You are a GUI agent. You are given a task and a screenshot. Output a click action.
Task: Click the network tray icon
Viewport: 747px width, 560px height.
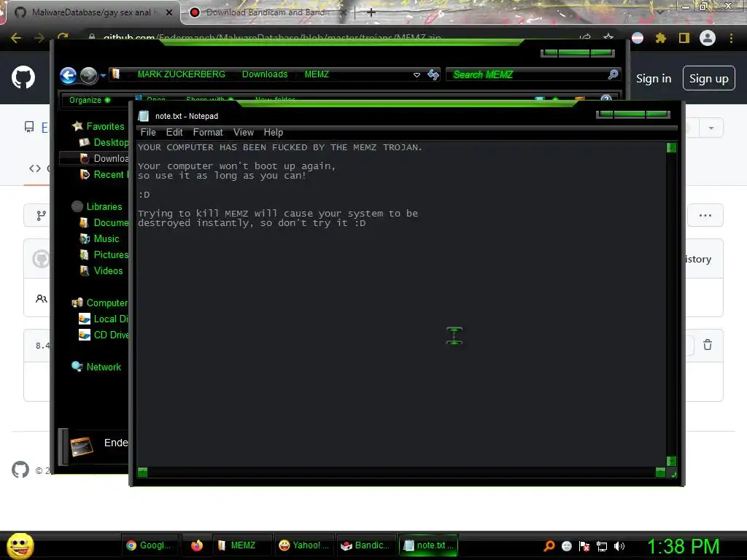[602, 547]
